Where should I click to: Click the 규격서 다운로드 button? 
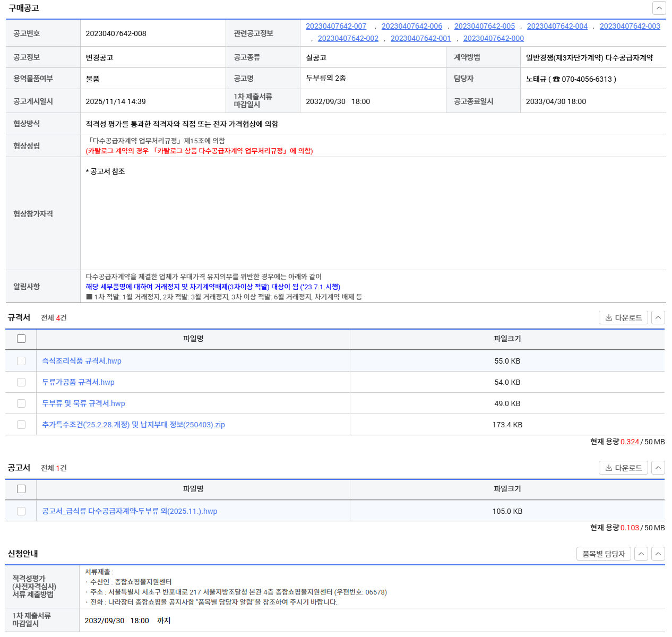[623, 318]
